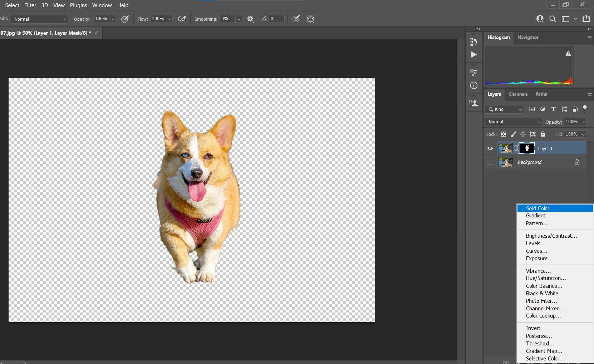Open the Properties sliders panel icon
The height and width of the screenshot is (364, 594).
click(473, 73)
